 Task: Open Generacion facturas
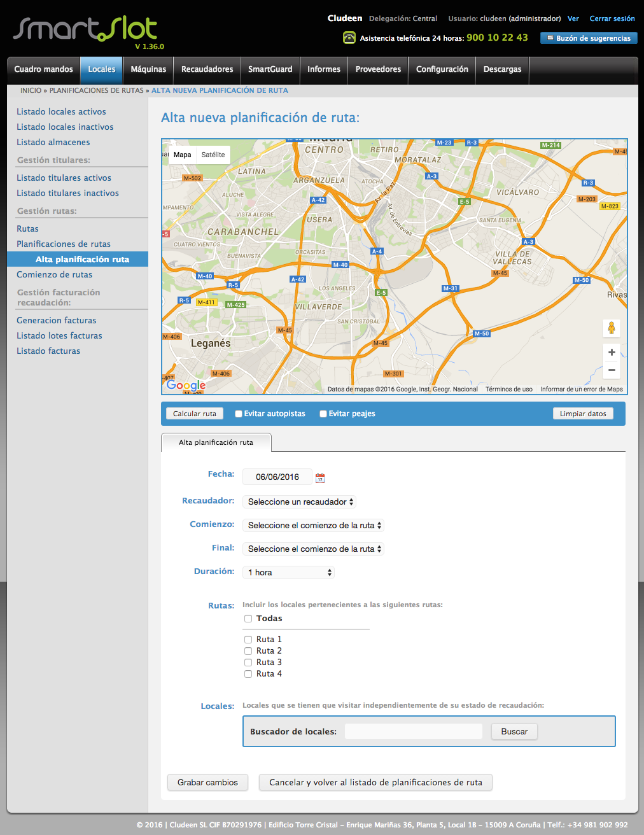[x=57, y=320]
